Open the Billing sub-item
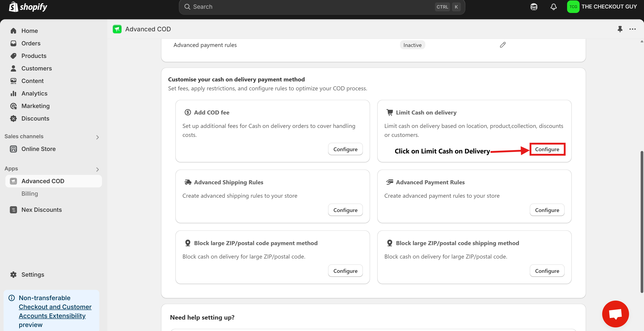 tap(30, 193)
